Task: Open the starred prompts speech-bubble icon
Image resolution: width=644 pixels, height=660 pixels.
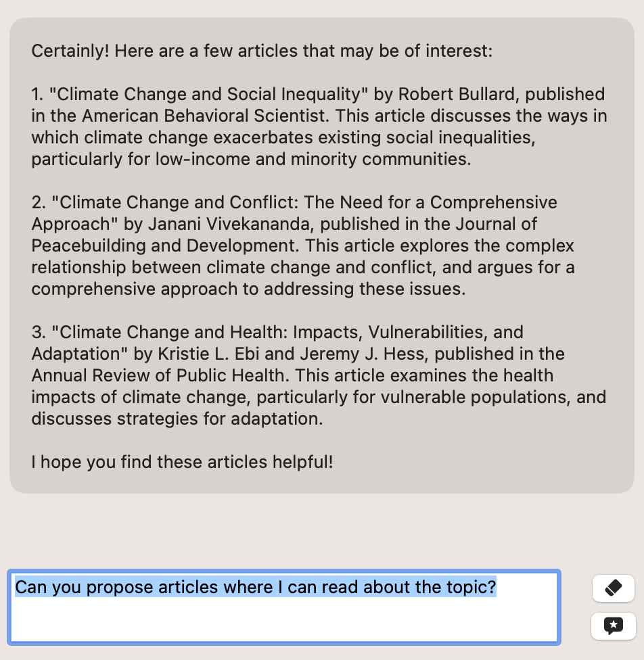Action: tap(614, 626)
